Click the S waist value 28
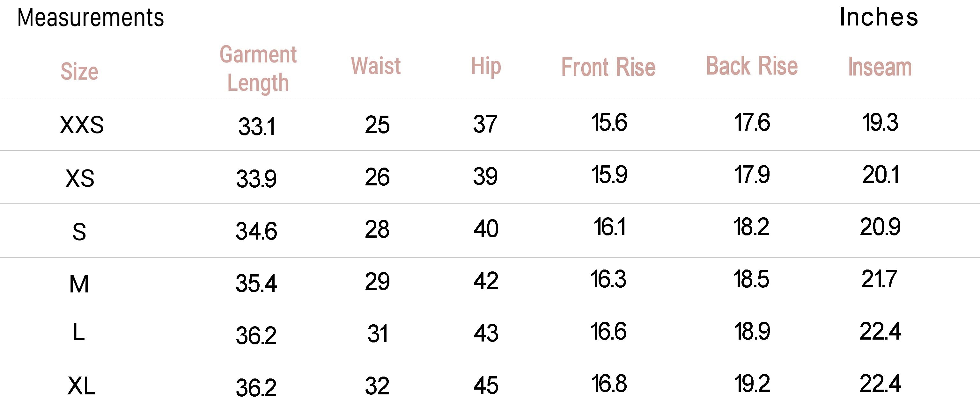This screenshot has width=980, height=410. pyautogui.click(x=377, y=229)
